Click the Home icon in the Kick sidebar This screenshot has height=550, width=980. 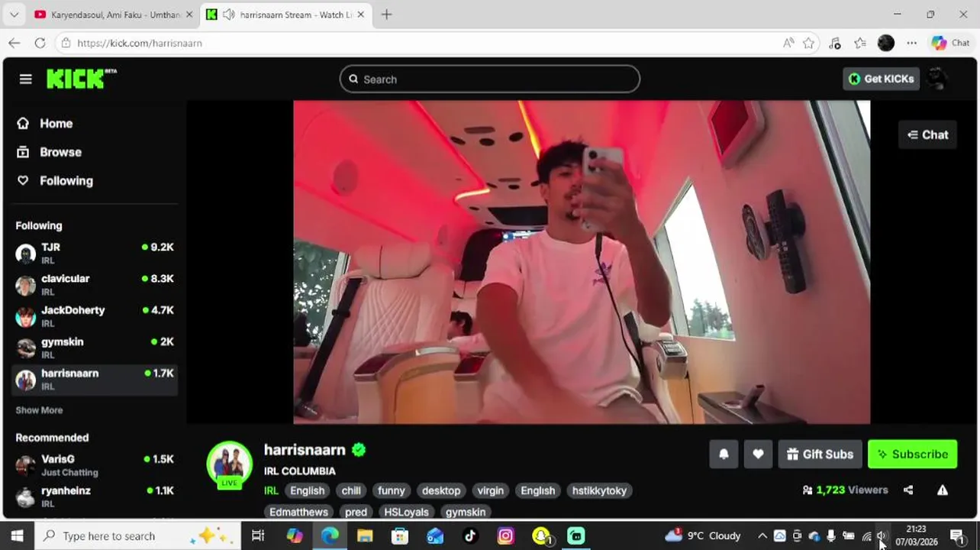tap(23, 123)
